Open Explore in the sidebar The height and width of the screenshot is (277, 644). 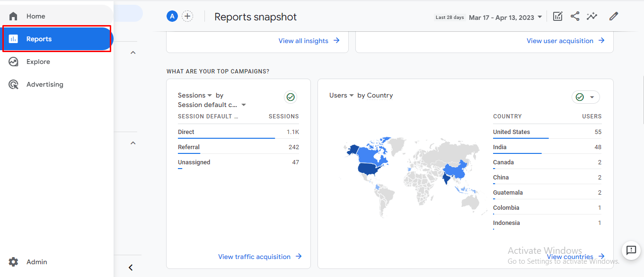57,62
